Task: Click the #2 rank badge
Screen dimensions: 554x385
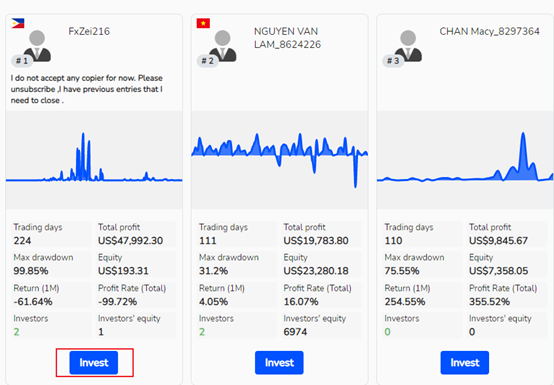Action: point(207,61)
